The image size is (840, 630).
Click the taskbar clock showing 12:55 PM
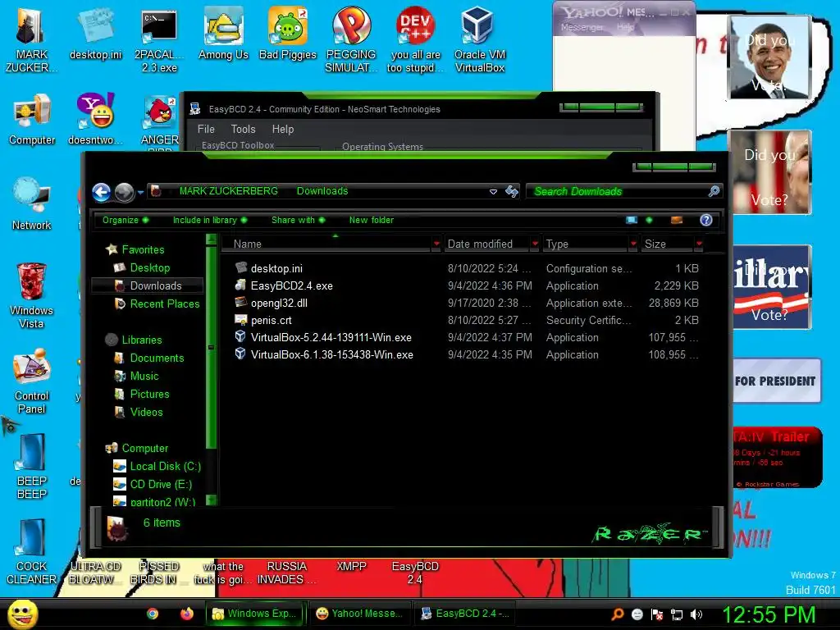point(769,614)
